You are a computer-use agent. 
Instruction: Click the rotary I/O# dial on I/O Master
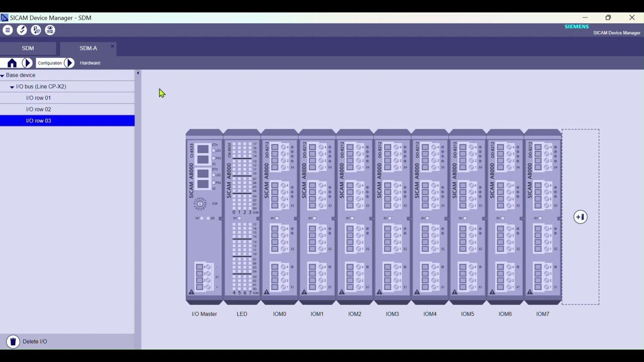pyautogui.click(x=200, y=204)
